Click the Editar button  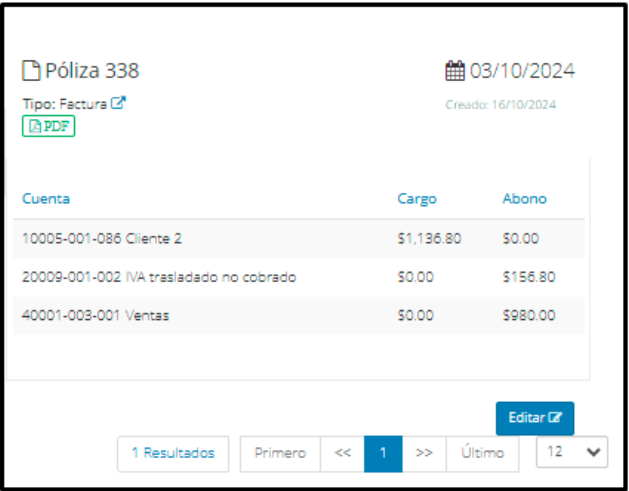[x=535, y=418]
